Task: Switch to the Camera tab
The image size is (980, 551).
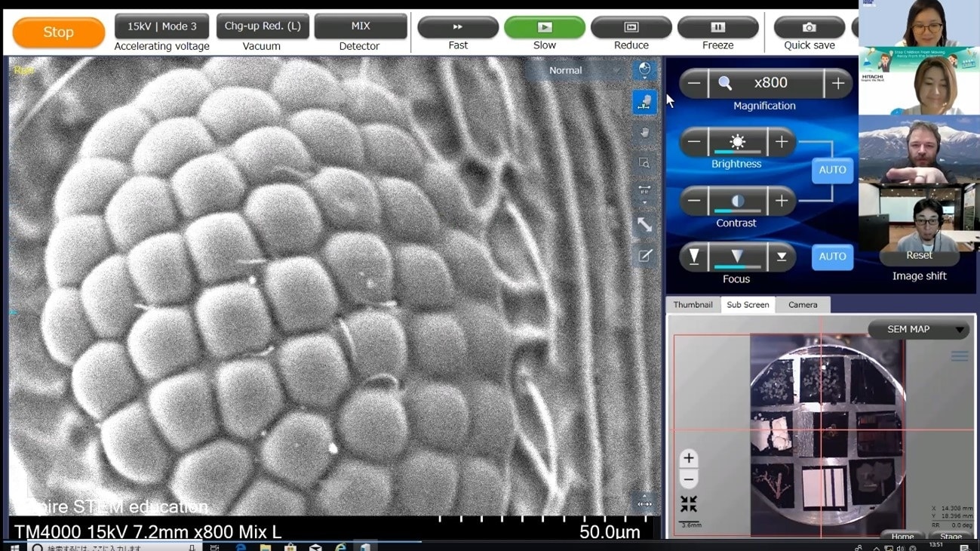Action: tap(802, 305)
